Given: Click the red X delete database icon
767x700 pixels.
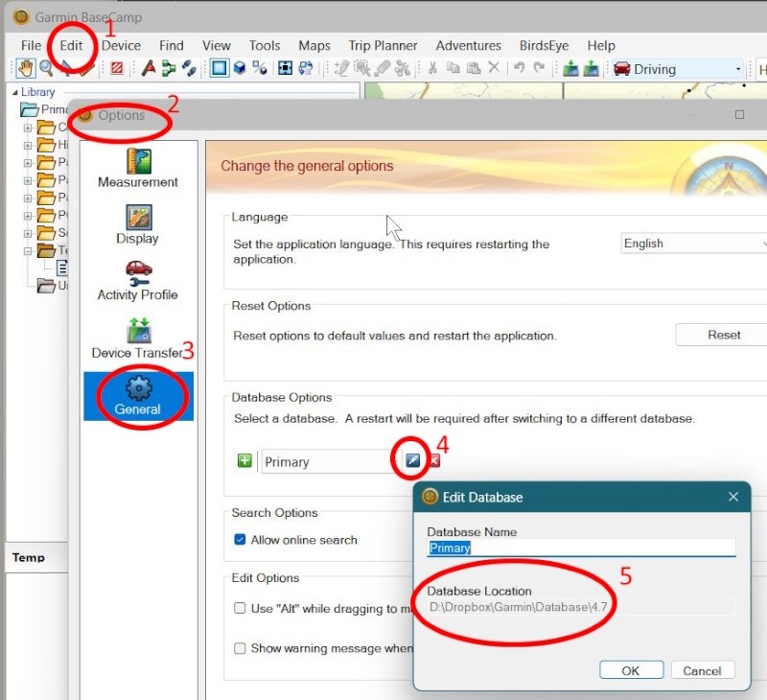Looking at the screenshot, I should click(434, 460).
